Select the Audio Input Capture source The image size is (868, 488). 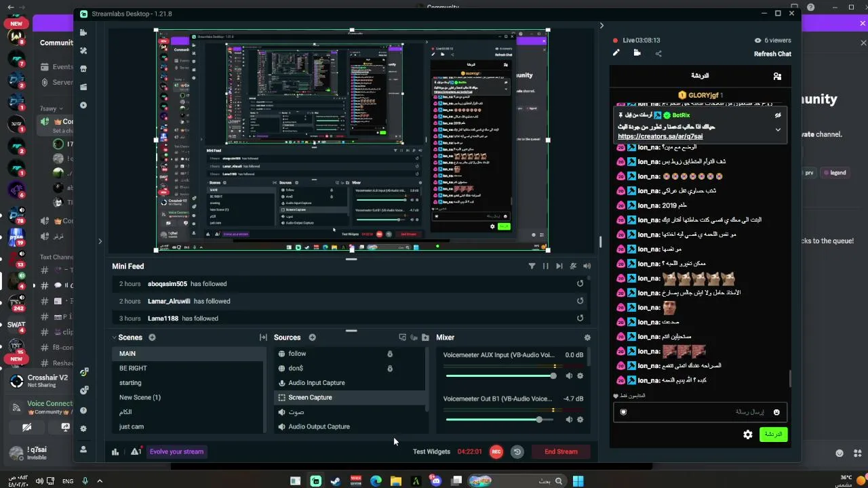coord(349,383)
